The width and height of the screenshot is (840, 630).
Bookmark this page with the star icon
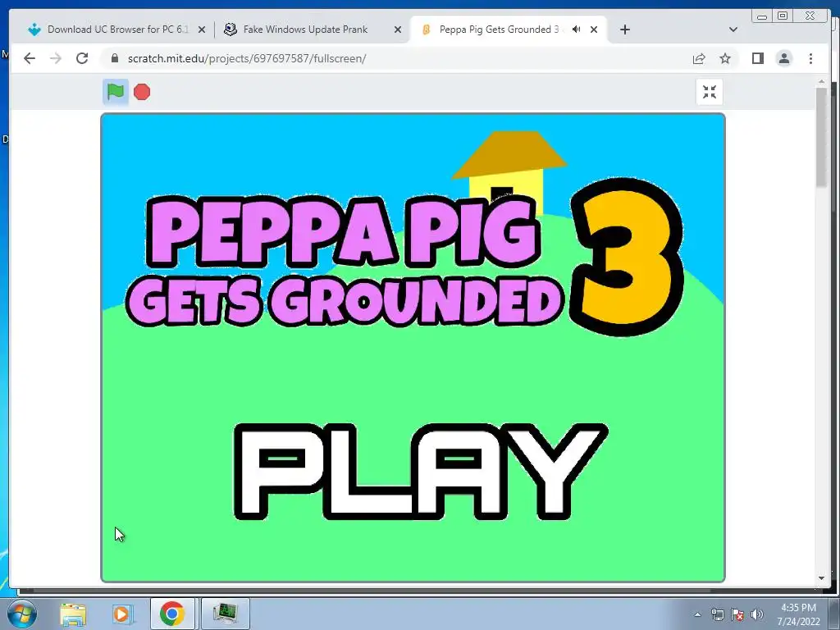point(725,58)
